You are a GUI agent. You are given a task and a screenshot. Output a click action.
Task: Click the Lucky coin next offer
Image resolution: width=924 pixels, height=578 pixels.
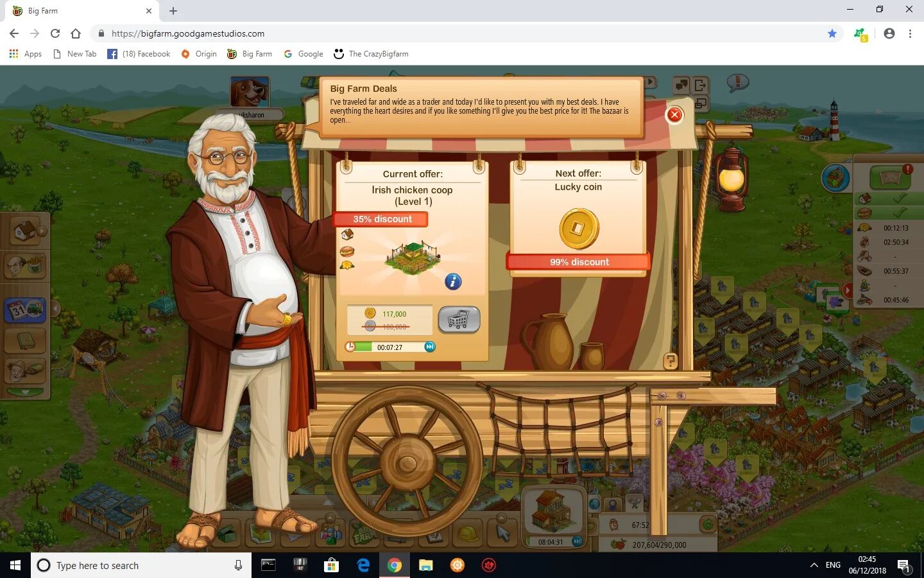pyautogui.click(x=579, y=228)
